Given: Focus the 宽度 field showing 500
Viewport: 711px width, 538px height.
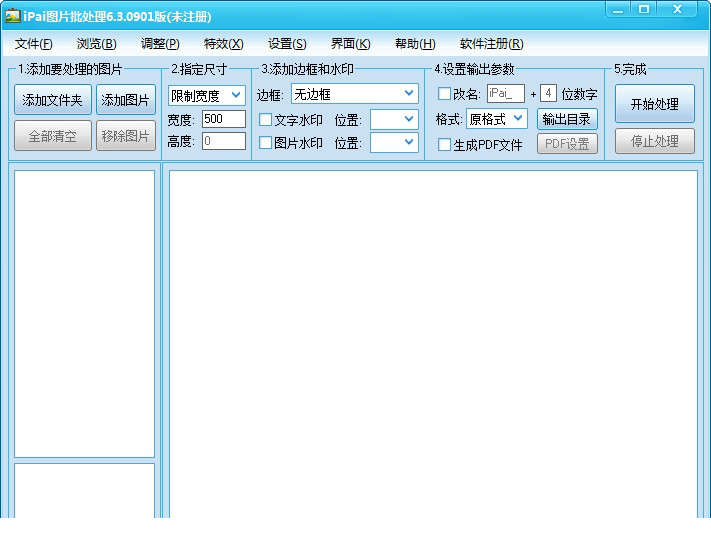Looking at the screenshot, I should (x=224, y=119).
